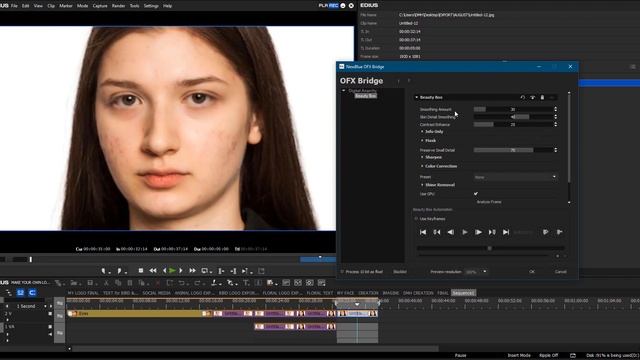Toggle the Use Keyframes checkbox

(416, 219)
